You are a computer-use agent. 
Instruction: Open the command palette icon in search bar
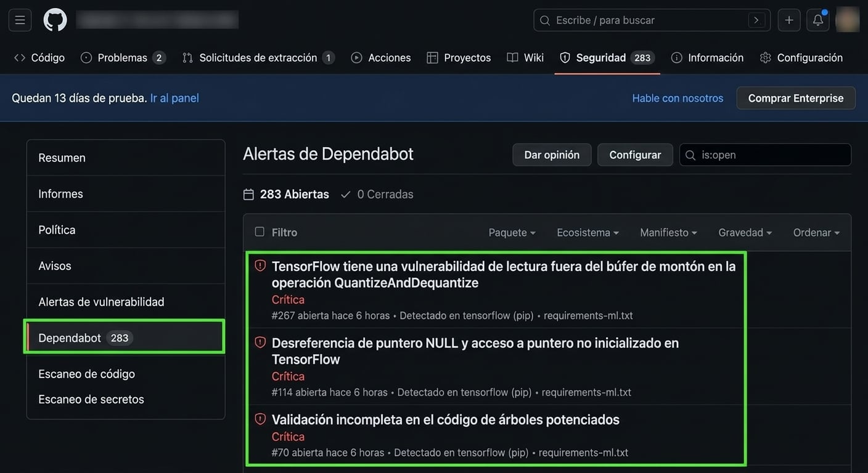coord(756,20)
